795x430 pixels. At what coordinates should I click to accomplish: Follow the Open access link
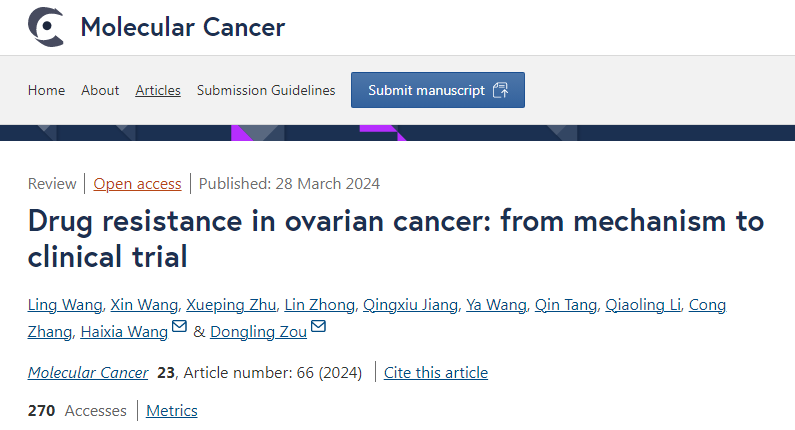pos(137,184)
